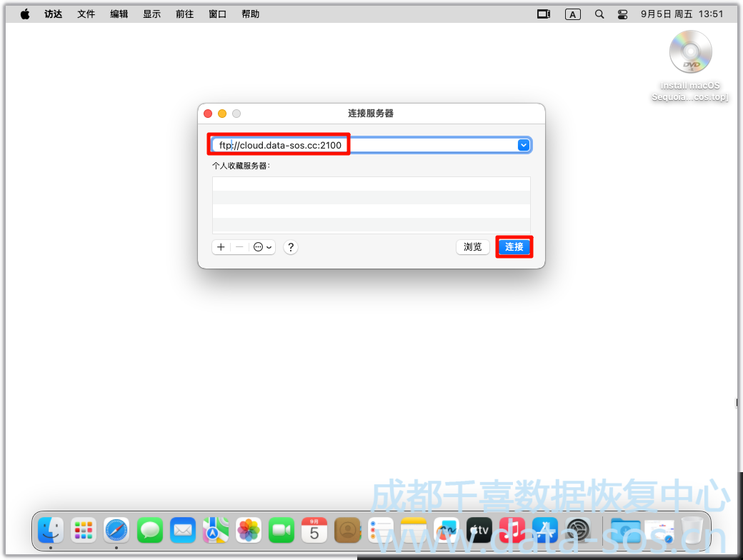Screen dimensions: 743x560
Task: Open the ellipsis action menu below favorites
Action: coord(262,247)
